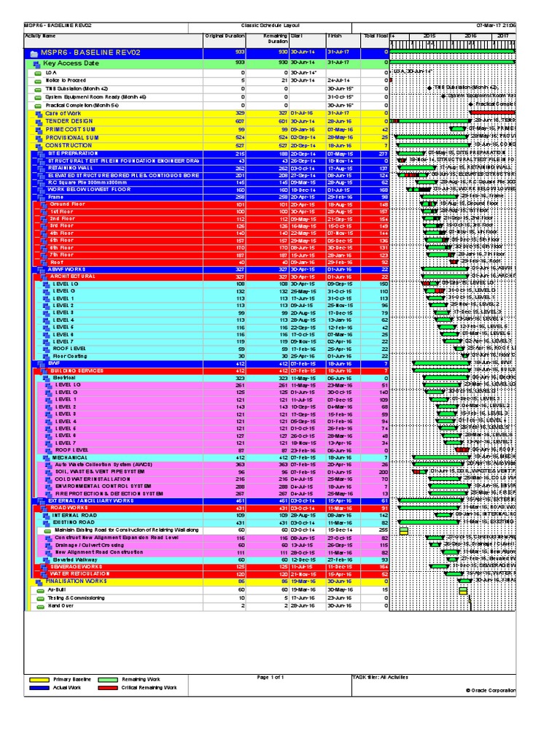Click the activity icon beside System Equipment Room Ready
560x747 pixels.
point(38,98)
